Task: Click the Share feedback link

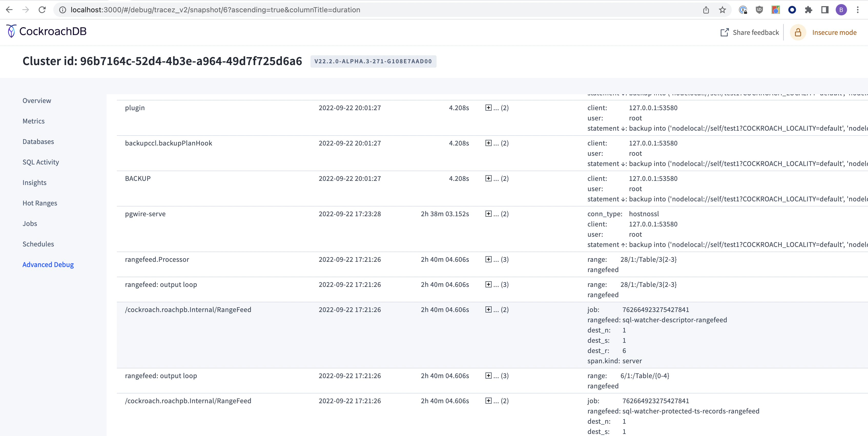Action: pyautogui.click(x=756, y=33)
